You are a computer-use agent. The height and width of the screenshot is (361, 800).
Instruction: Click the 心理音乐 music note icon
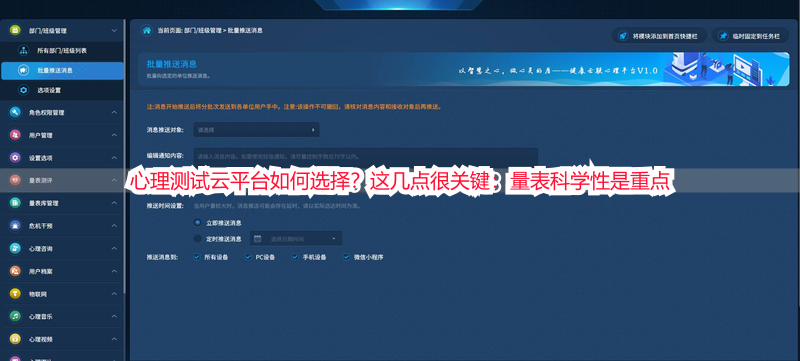point(15,316)
